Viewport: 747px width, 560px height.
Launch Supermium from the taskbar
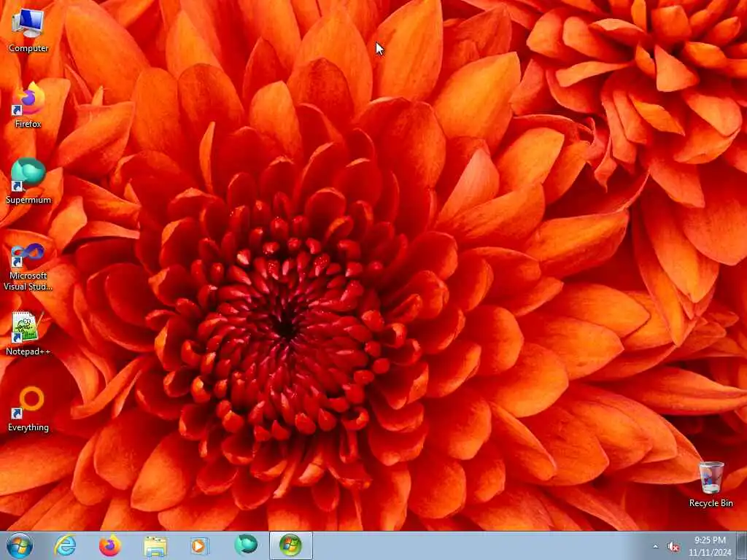(x=245, y=545)
